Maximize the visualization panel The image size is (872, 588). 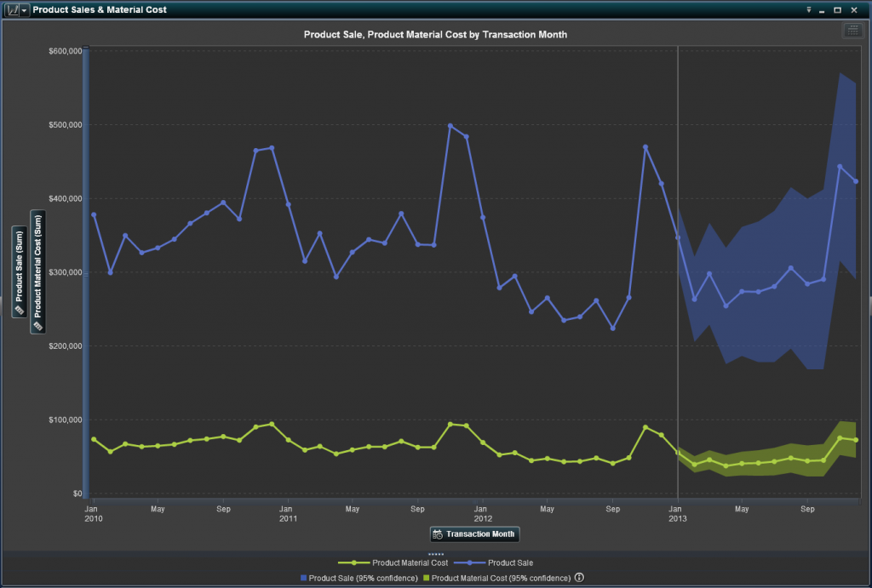[838, 9]
